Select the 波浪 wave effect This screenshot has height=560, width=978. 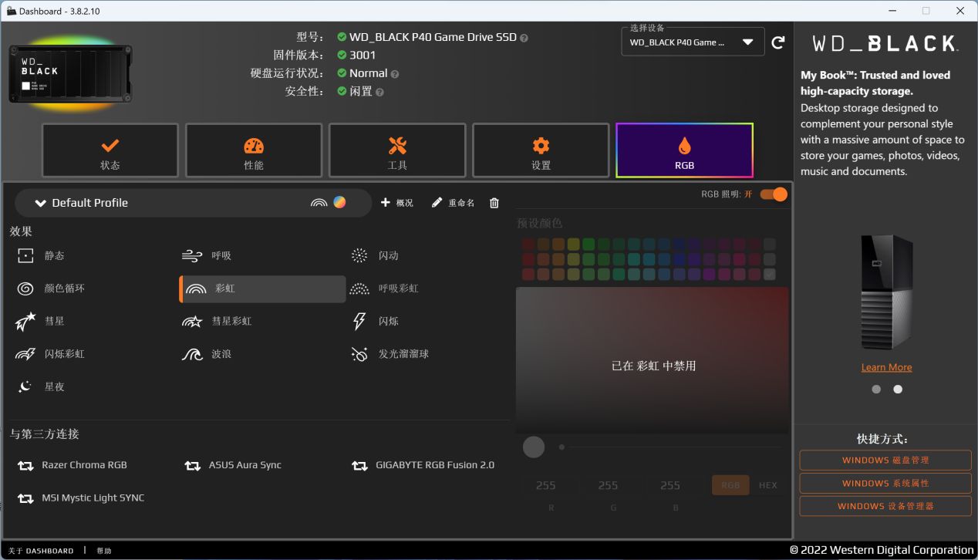point(206,354)
